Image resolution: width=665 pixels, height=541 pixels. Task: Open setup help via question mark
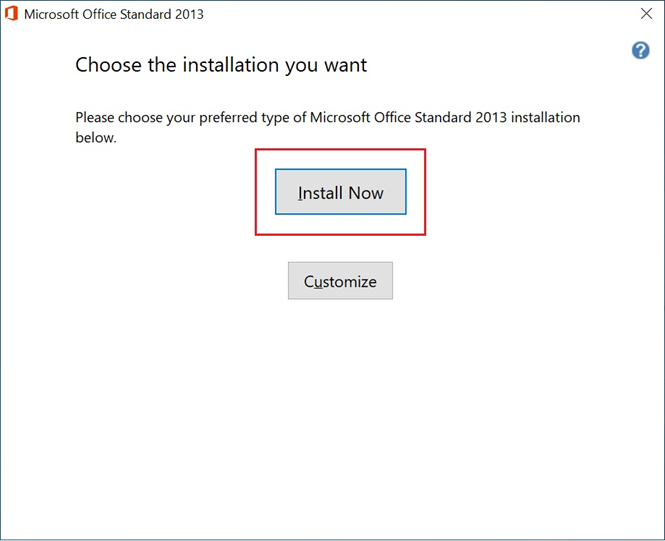(x=640, y=50)
